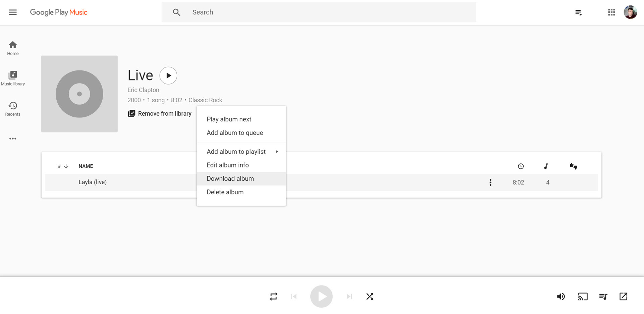Screen dimensions: 644x314
Task: Toggle repeat mode
Action: coord(273,297)
